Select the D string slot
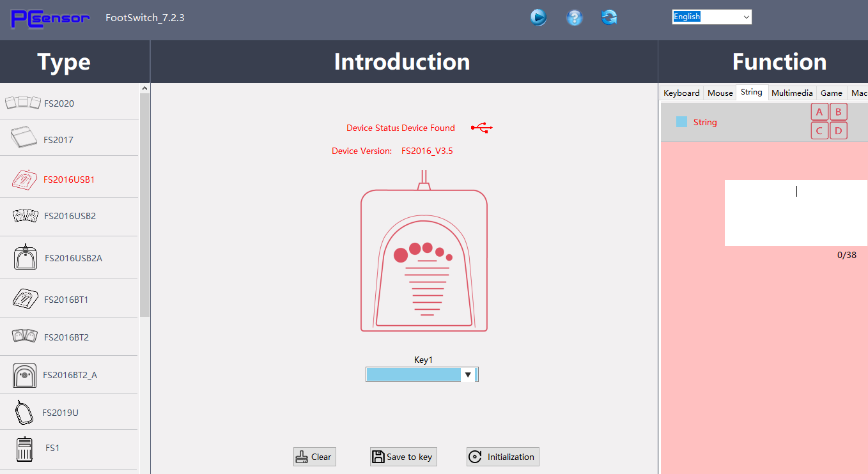 [x=839, y=131]
